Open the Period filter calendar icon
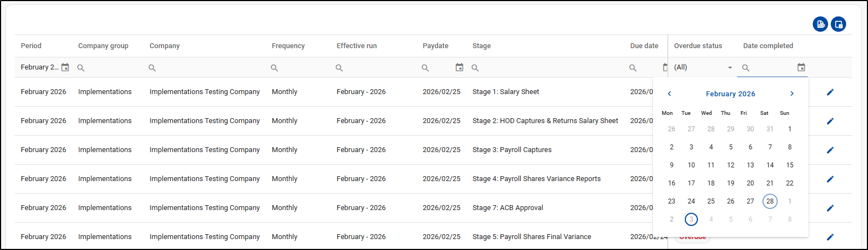868x250 pixels. [65, 67]
